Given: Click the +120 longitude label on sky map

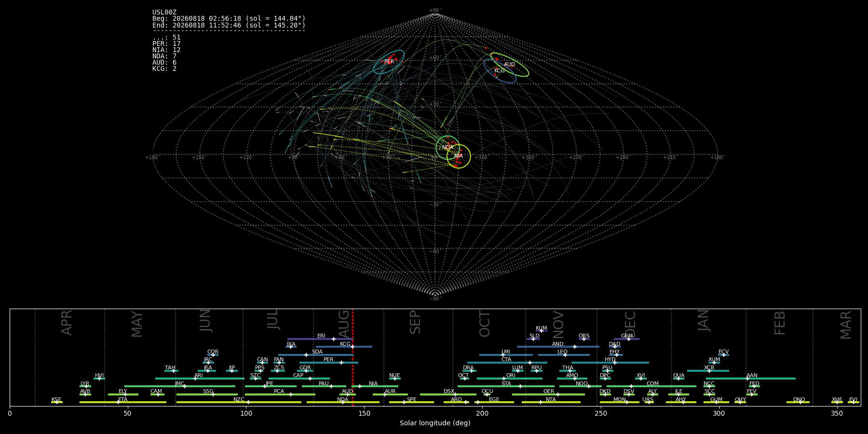Looking at the screenshot, I should (245, 158).
